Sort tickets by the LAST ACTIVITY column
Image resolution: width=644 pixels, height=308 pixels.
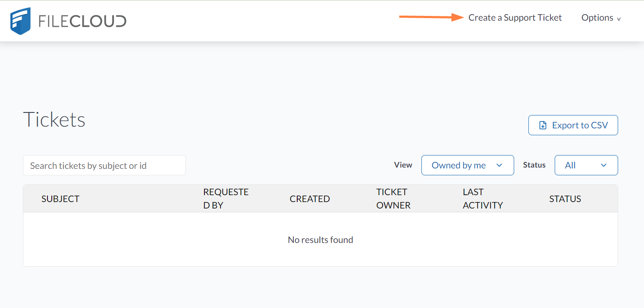tap(483, 198)
